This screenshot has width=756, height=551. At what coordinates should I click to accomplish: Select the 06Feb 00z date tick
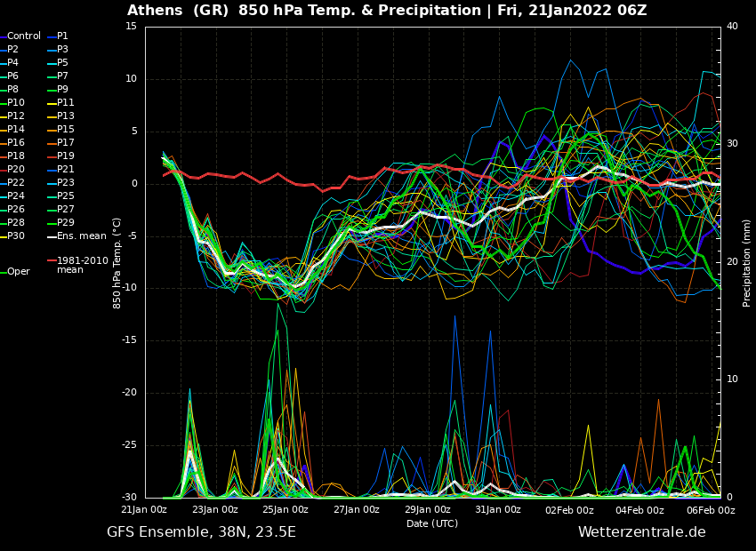tap(712, 509)
